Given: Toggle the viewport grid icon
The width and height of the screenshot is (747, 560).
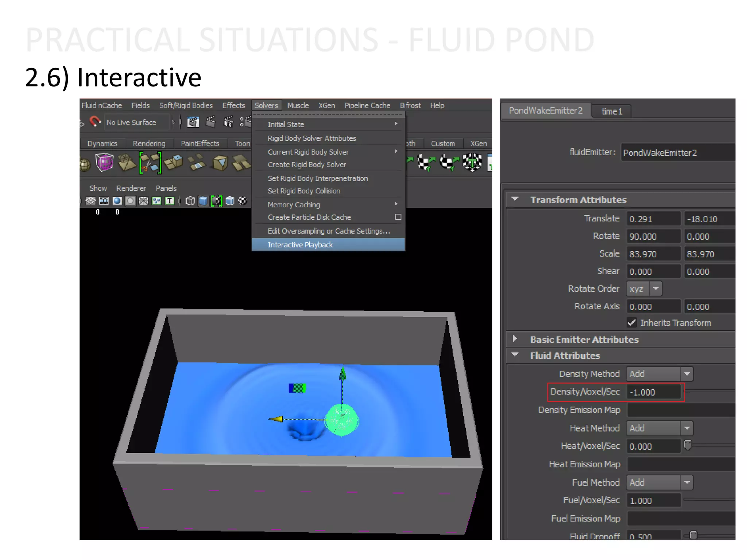Looking at the screenshot, I should [91, 201].
